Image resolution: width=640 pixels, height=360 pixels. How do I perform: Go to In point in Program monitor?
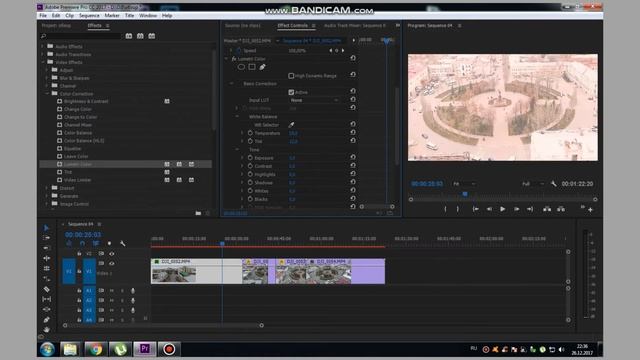coord(476,209)
